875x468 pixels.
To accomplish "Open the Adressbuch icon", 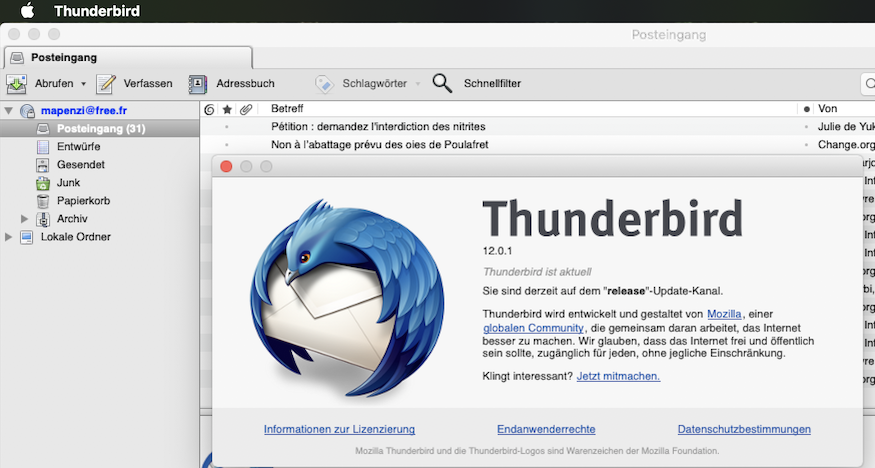I will coord(198,84).
